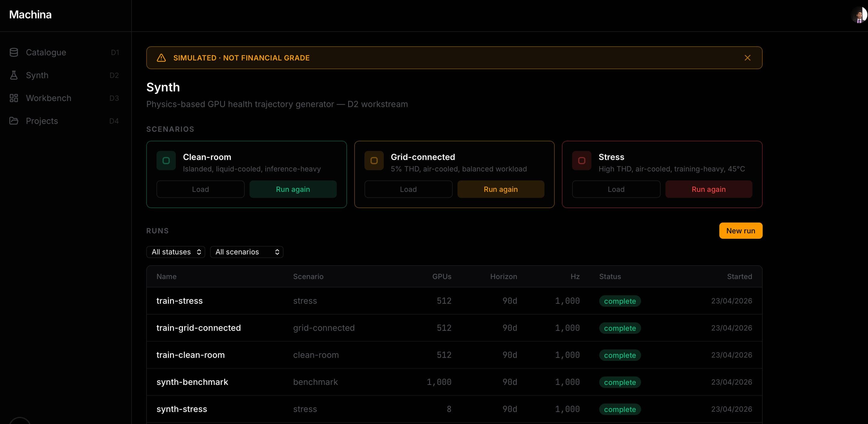Click the Projects folder icon
Screen dimensions: 868x424
point(14,121)
